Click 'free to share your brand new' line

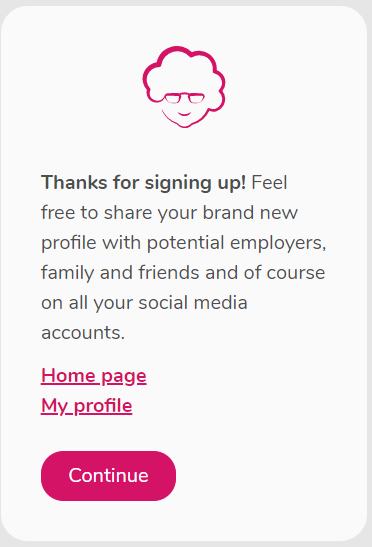pos(169,212)
